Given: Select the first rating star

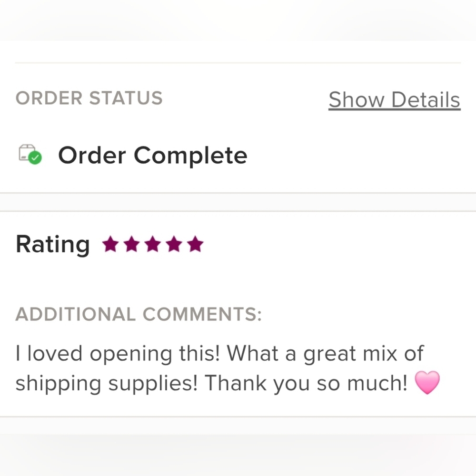Looking at the screenshot, I should click(110, 245).
